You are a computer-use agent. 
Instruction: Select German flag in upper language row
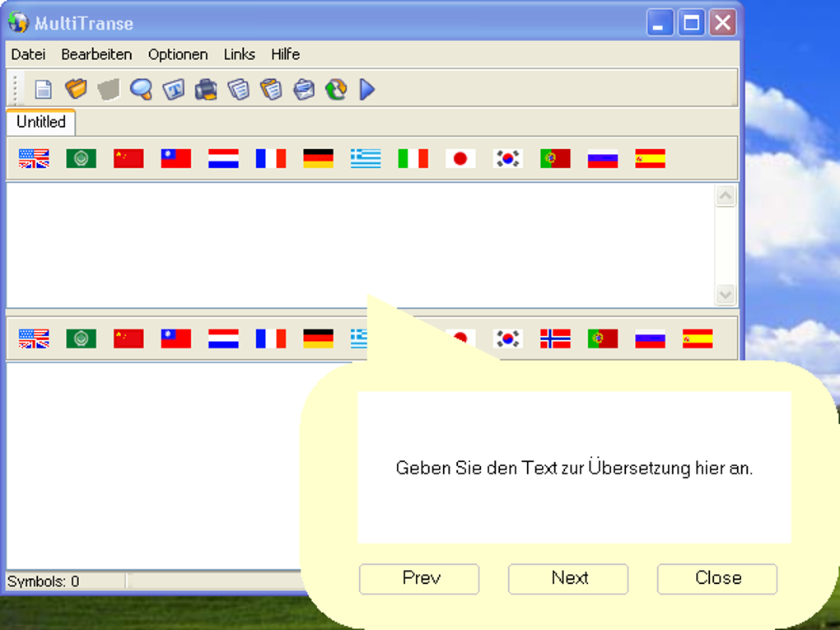click(x=318, y=159)
